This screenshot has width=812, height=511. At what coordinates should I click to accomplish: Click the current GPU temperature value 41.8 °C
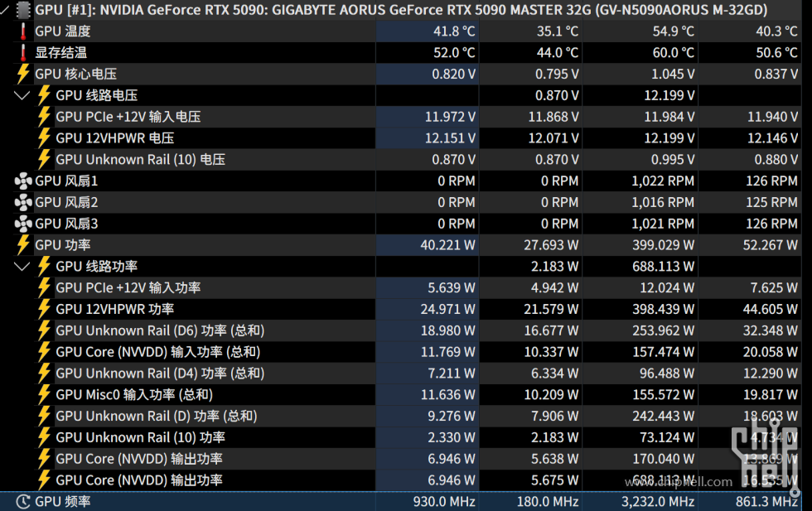click(x=454, y=31)
